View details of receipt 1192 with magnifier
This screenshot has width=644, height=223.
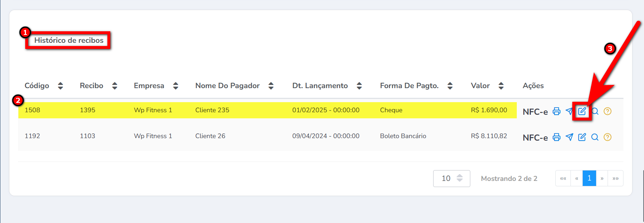click(x=595, y=137)
